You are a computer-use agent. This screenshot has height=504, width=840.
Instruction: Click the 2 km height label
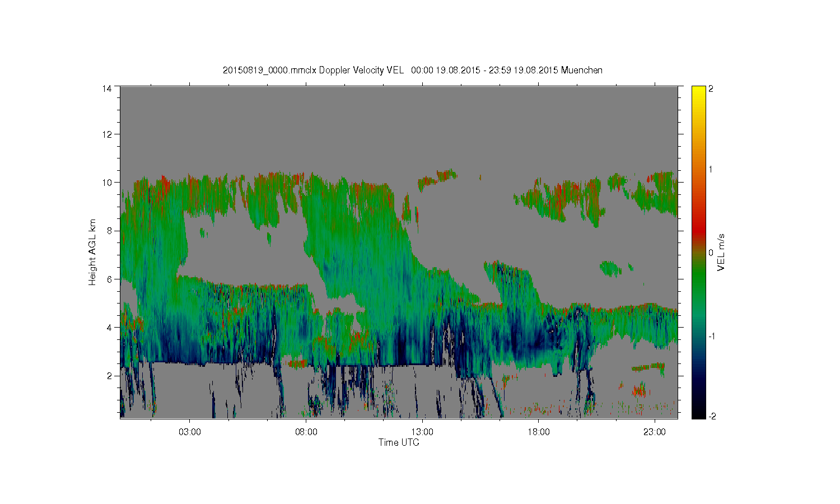[x=109, y=375]
